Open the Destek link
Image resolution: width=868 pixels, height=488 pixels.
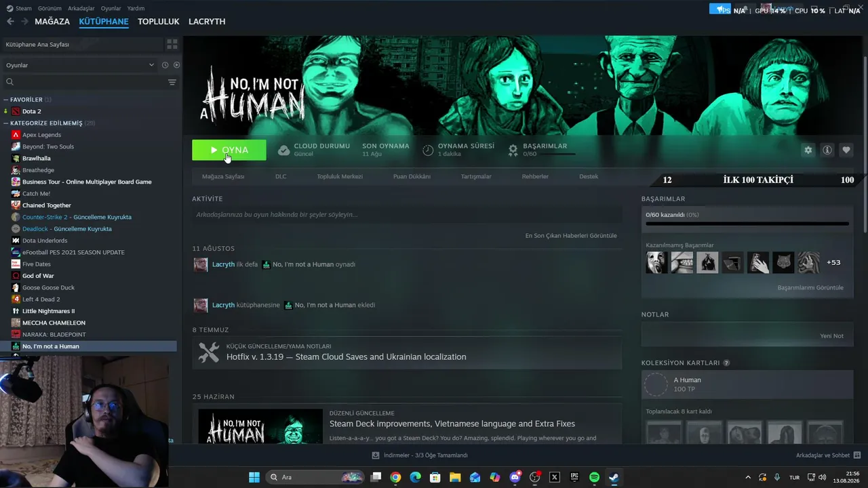click(x=589, y=176)
